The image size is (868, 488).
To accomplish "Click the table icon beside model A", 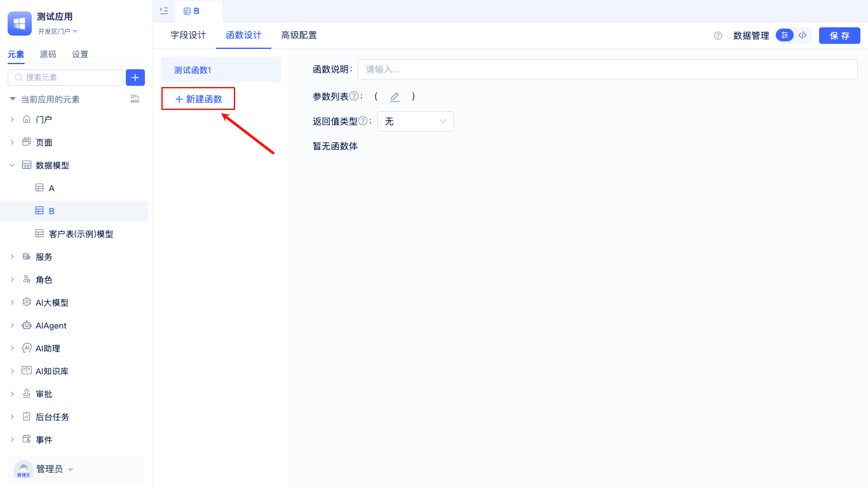I will coord(39,187).
